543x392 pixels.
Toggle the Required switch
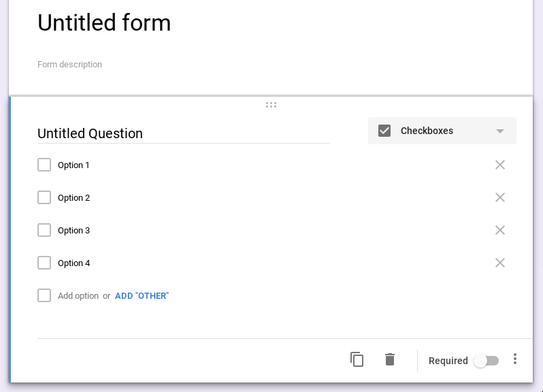coord(487,361)
